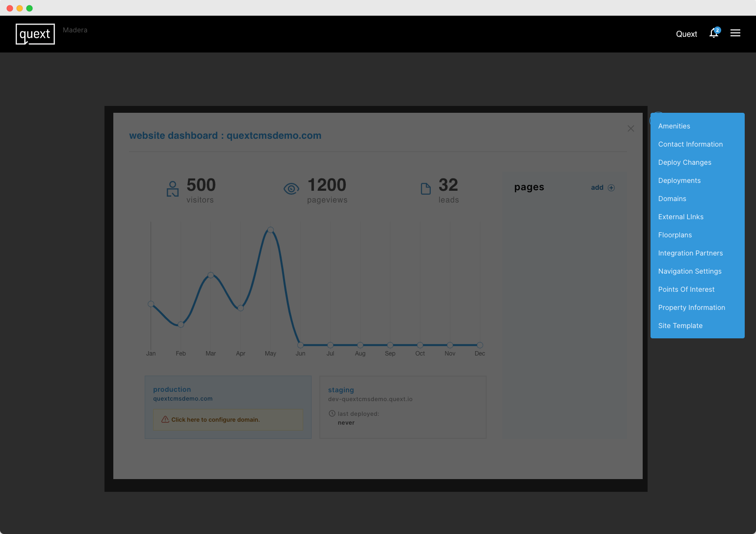Viewport: 756px width, 534px height.
Task: Click the Oct axis label
Action: 420,354
